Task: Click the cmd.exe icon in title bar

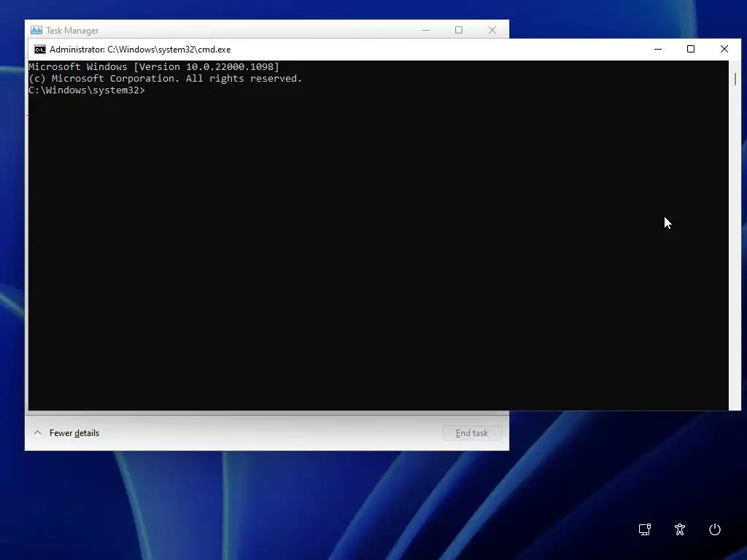Action: tap(40, 50)
